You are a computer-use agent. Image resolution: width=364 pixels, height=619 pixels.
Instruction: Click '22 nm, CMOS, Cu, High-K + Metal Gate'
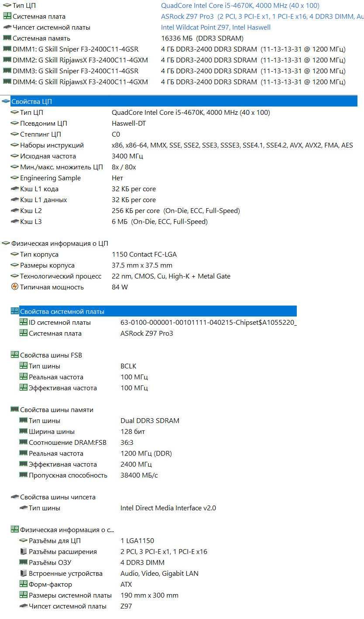click(171, 276)
